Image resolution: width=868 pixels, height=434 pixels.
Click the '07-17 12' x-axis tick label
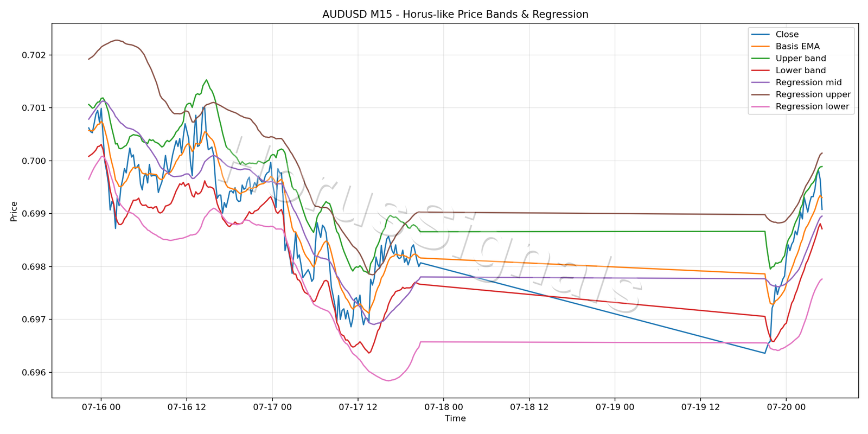(x=358, y=407)
